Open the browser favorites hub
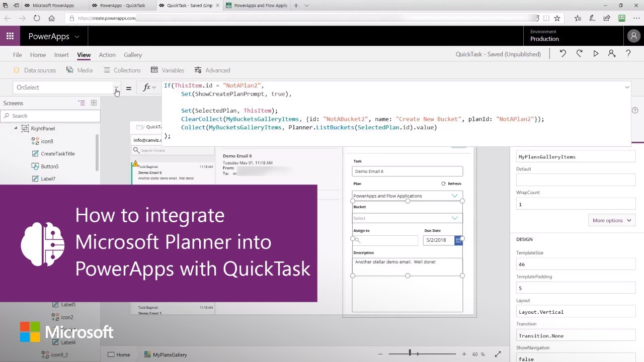The image size is (644, 362). [578, 18]
